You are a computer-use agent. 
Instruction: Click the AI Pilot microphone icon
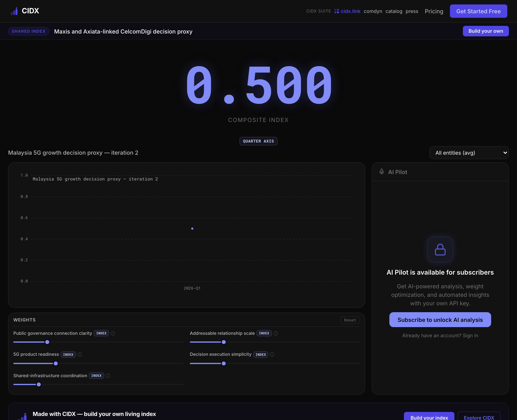381,172
